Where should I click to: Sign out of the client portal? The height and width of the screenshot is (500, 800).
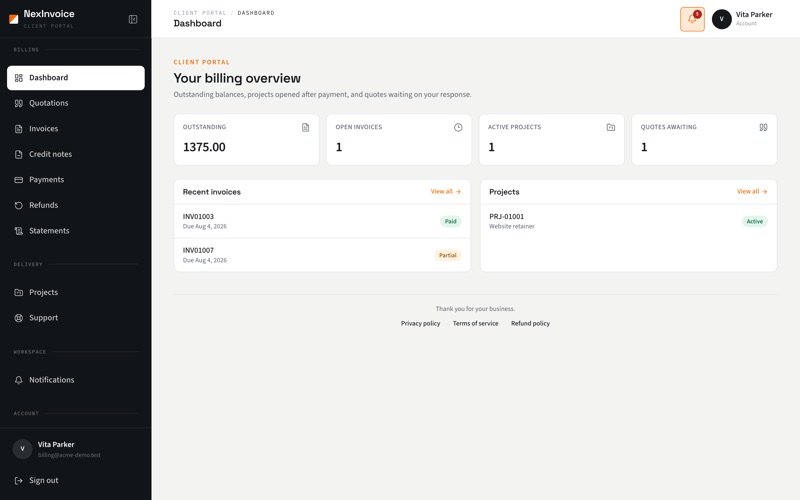(x=76, y=481)
